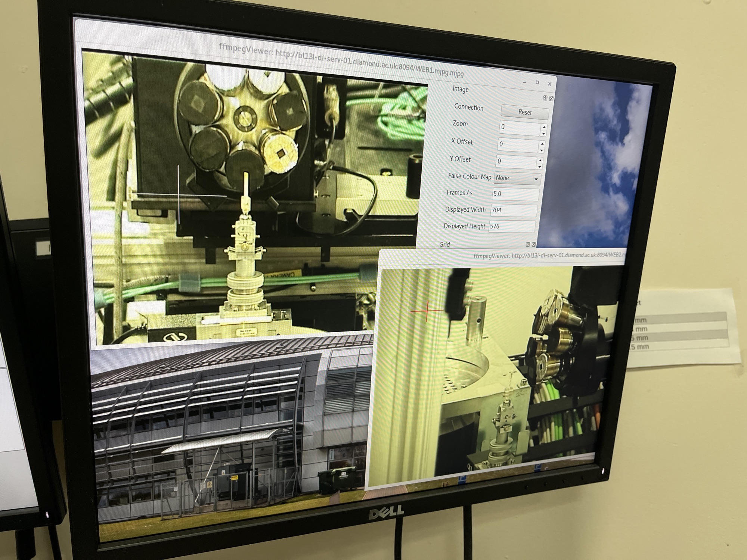Float the Image dock panel
Viewport: 747px width, 560px height.
click(x=545, y=98)
